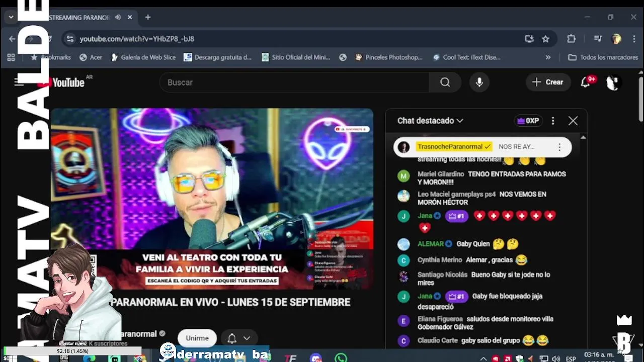644x362 pixels.
Task: Open the Sitio Oficial del Mini bookmark
Action: click(x=296, y=57)
